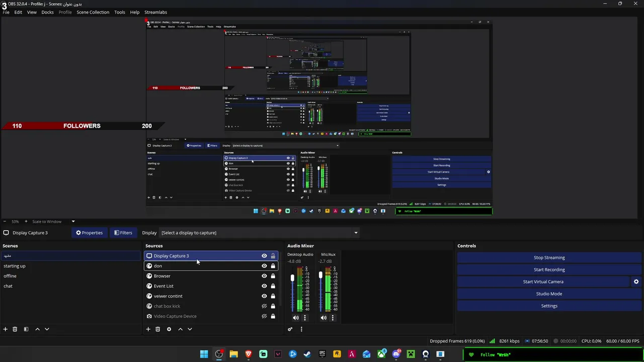
Task: Open Virtual Camera settings gear
Action: click(x=636, y=282)
